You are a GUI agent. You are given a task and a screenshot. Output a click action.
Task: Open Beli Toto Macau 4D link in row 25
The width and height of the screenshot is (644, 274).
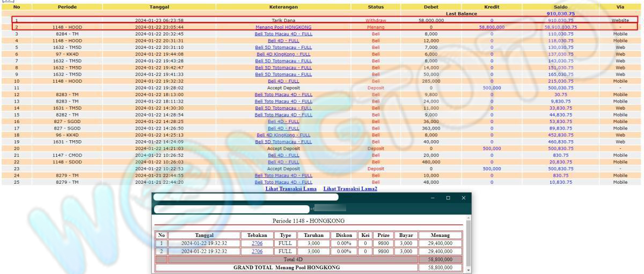pos(283,182)
